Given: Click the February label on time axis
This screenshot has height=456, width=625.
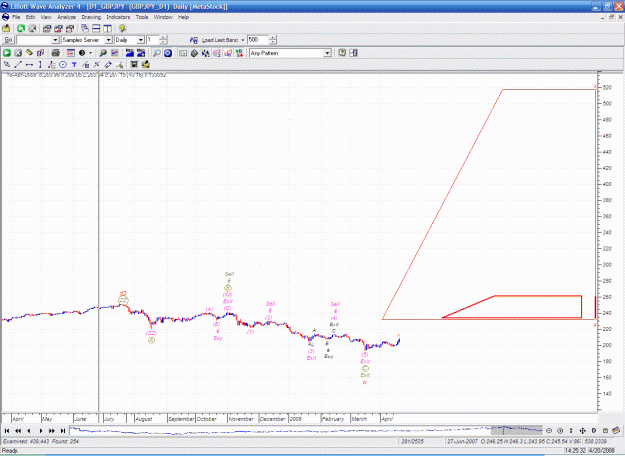Looking at the screenshot, I should pos(333,419).
